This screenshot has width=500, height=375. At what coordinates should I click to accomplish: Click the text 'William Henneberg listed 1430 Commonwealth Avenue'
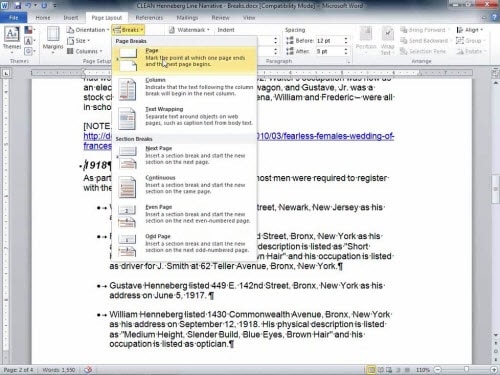coord(216,314)
